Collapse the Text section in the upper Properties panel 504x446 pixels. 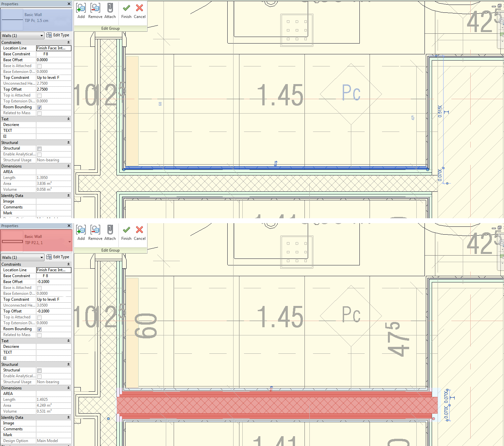coord(68,119)
